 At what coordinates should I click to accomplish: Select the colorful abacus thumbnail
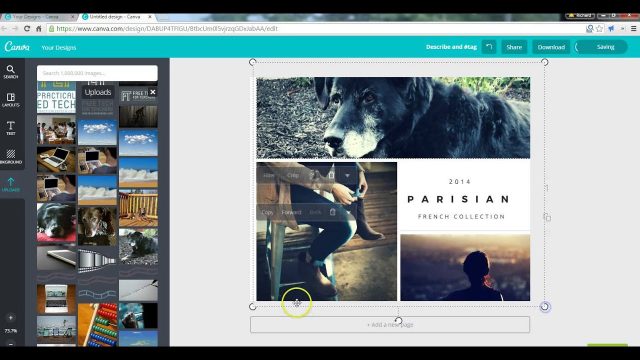[x=98, y=325]
